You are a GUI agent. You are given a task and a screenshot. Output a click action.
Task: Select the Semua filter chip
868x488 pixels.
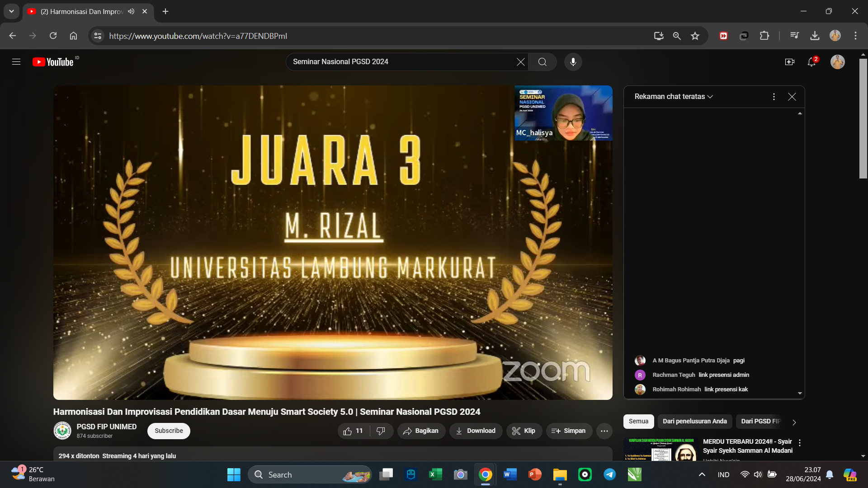(638, 422)
